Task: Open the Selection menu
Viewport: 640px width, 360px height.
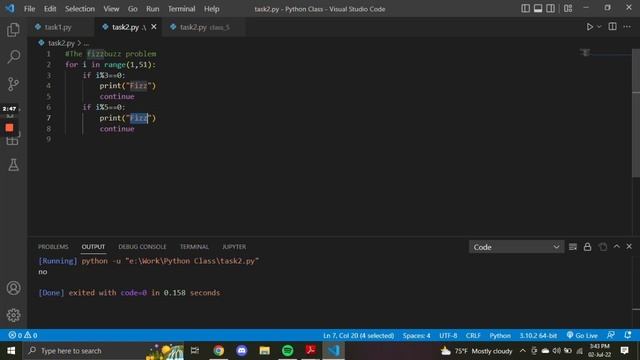Action: click(x=80, y=9)
